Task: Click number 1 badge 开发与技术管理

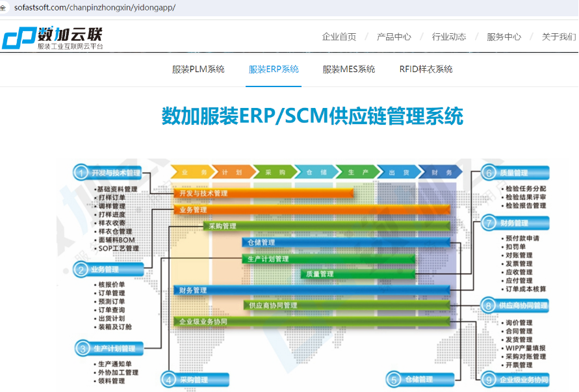Action: point(107,172)
